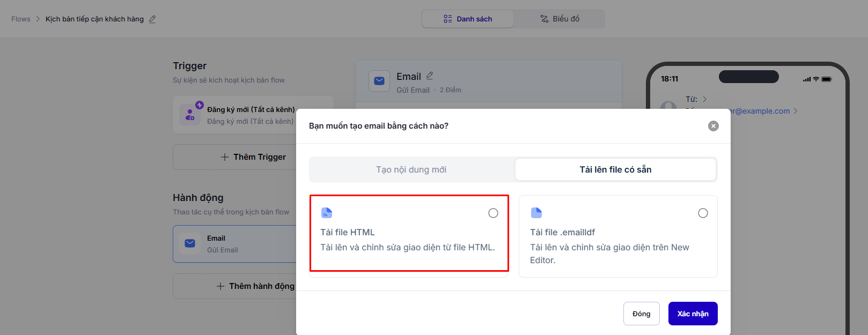This screenshot has height=335, width=868.
Task: Switch to the Tải lên file có sẵn tab
Action: [x=615, y=170]
